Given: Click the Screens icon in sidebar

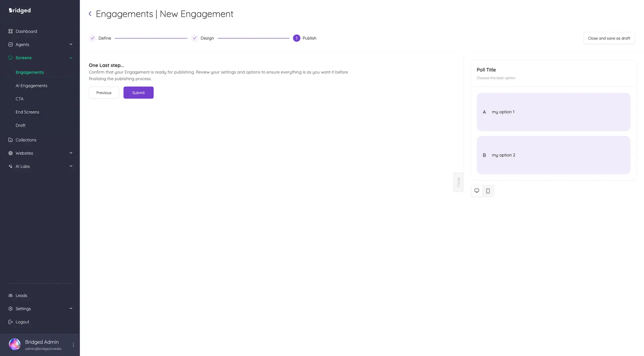Looking at the screenshot, I should [10, 57].
